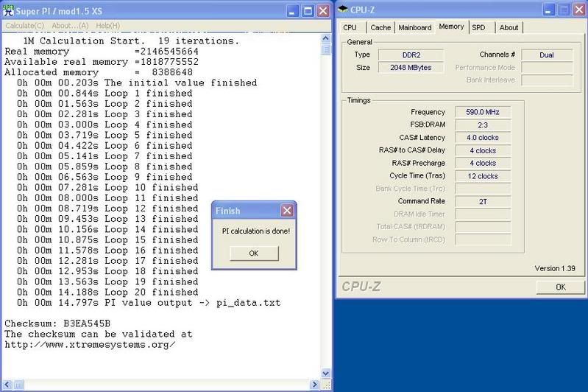Click the 'Checksum: B3EA545B' line
This screenshot has height=392, width=588.
point(57,323)
